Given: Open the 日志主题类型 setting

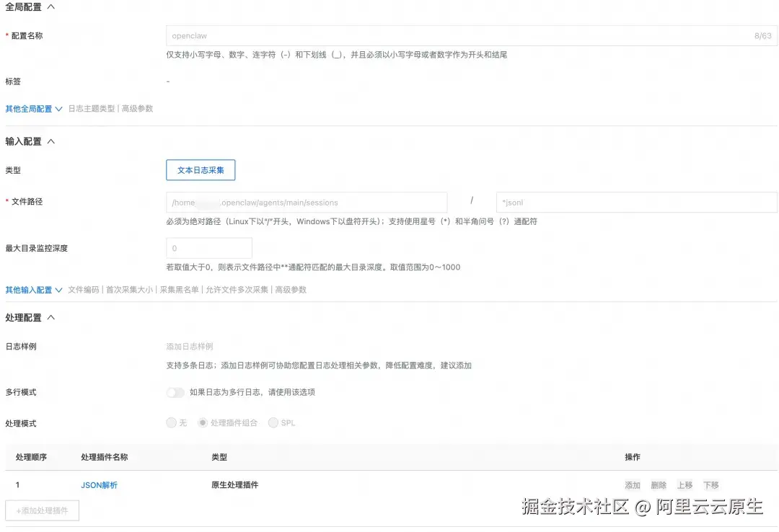Looking at the screenshot, I should click(x=92, y=108).
